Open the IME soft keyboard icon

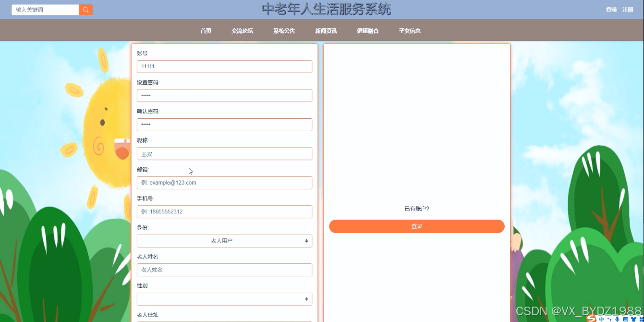click(625, 319)
